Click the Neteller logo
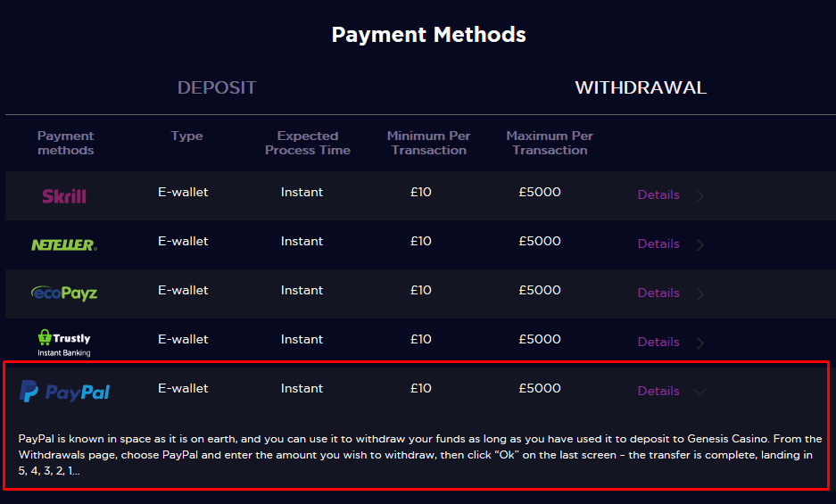Viewport: 836px width, 504px height. click(x=63, y=244)
